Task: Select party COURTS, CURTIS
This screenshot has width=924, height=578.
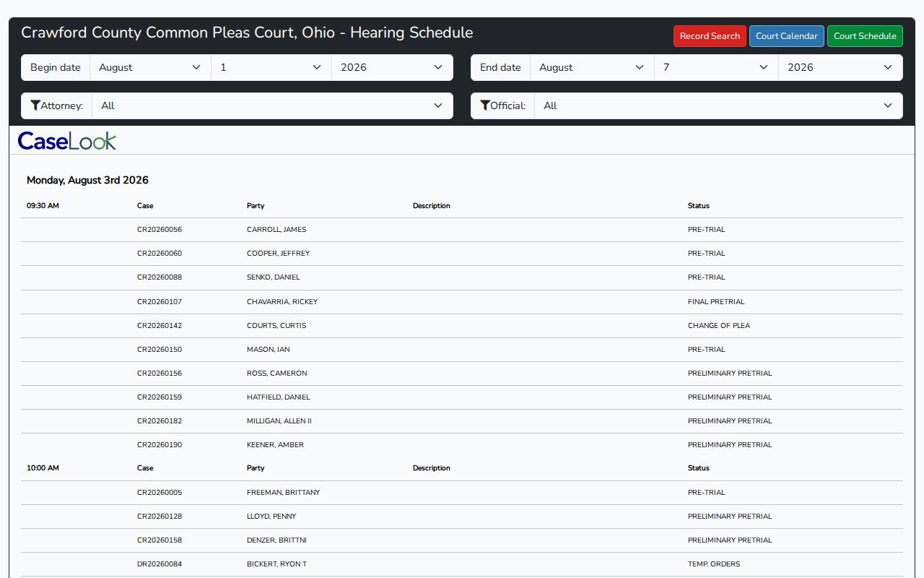Action: pyautogui.click(x=276, y=326)
